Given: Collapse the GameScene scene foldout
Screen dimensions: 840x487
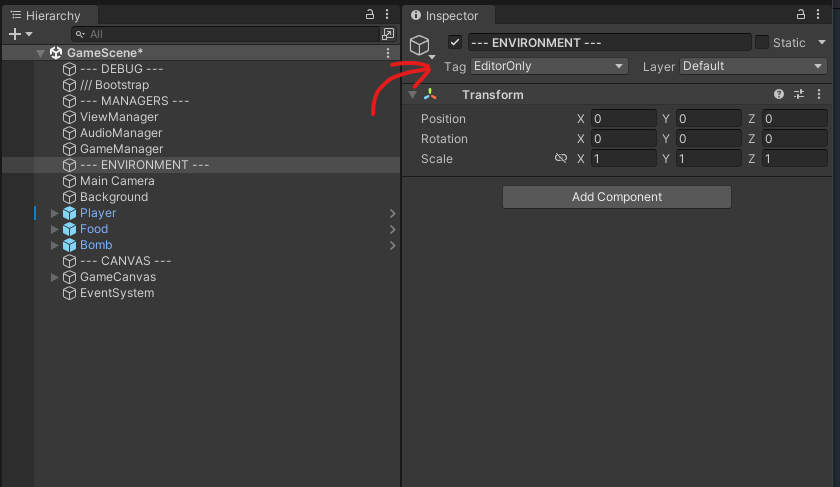Looking at the screenshot, I should pos(40,53).
